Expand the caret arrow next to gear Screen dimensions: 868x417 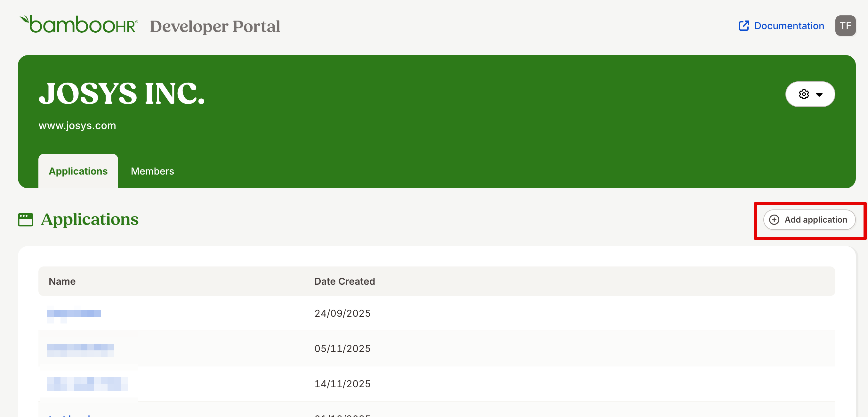[819, 95]
